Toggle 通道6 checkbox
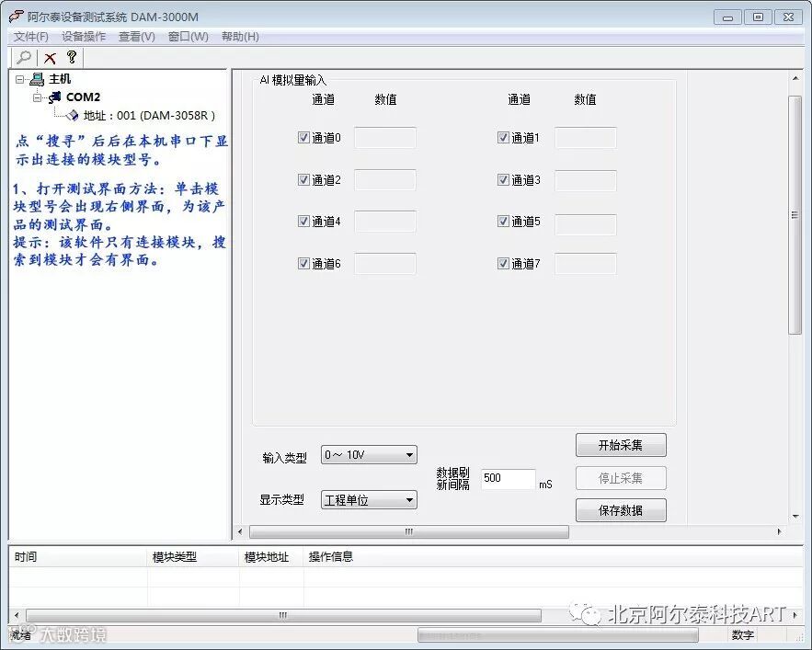This screenshot has width=812, height=650. point(303,264)
